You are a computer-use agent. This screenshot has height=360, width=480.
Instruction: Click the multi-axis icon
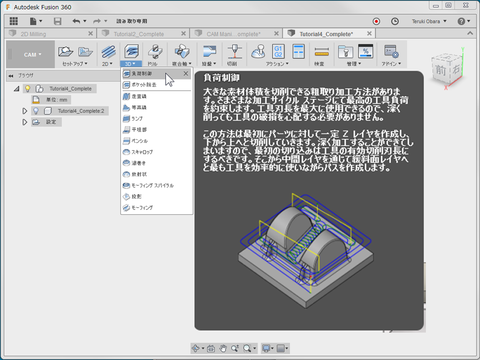[182, 52]
